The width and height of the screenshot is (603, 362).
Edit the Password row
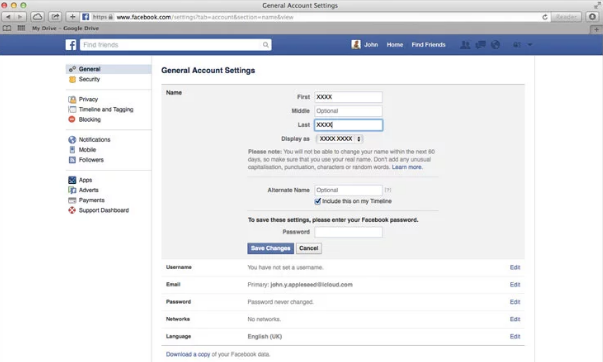pyautogui.click(x=515, y=302)
